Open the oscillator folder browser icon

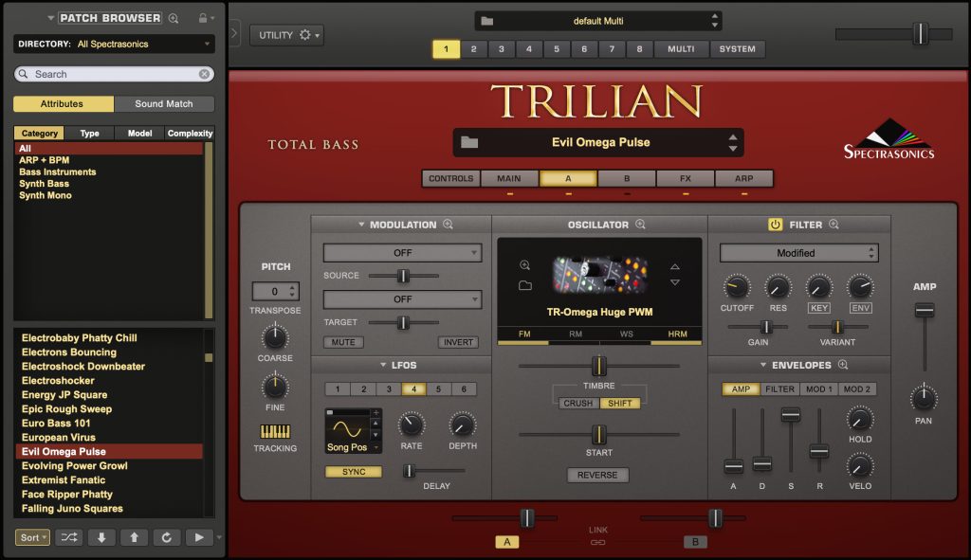526,284
